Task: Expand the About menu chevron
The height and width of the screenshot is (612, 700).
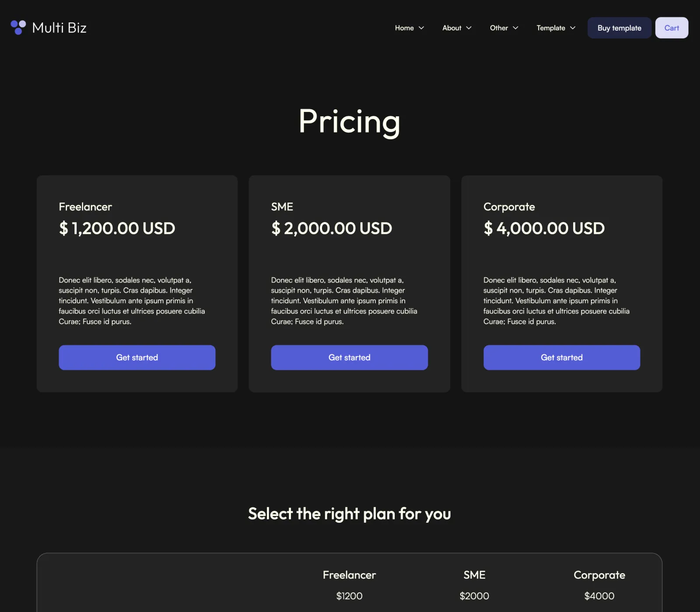Action: [x=469, y=28]
